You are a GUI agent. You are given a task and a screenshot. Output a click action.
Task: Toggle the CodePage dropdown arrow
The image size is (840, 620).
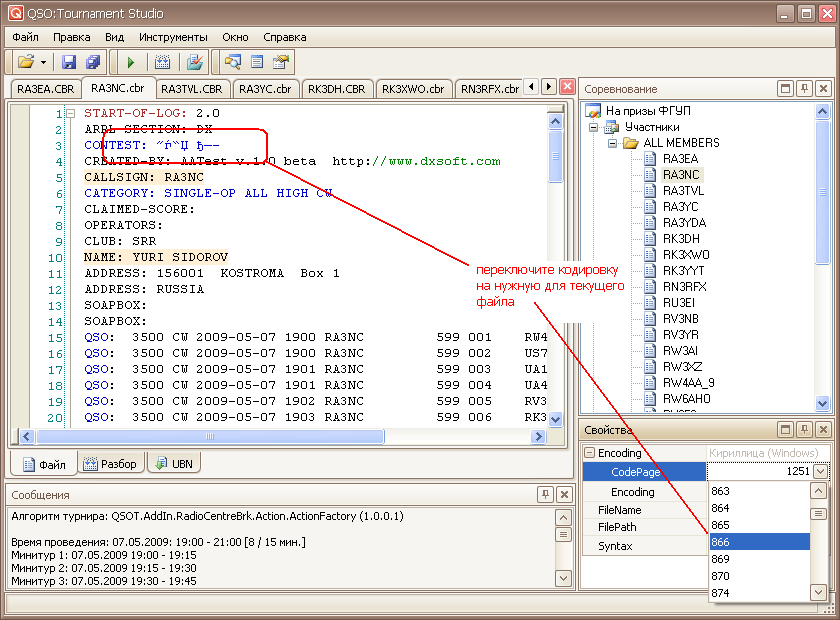point(820,472)
